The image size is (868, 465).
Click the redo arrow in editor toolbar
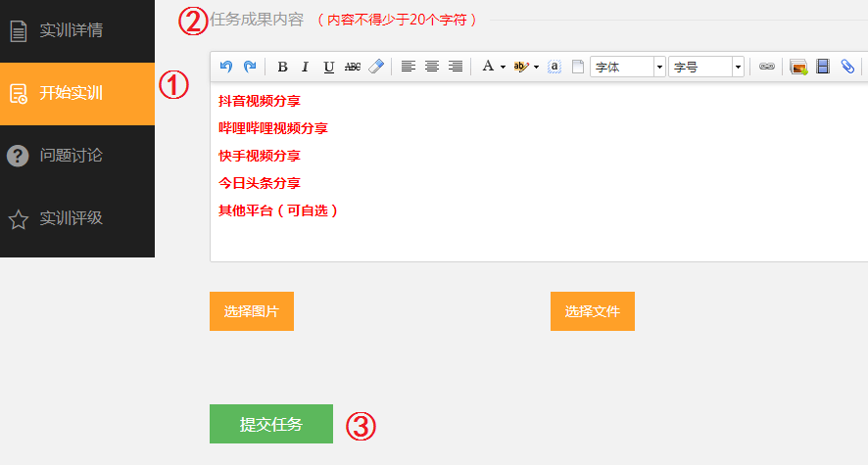[x=250, y=67]
